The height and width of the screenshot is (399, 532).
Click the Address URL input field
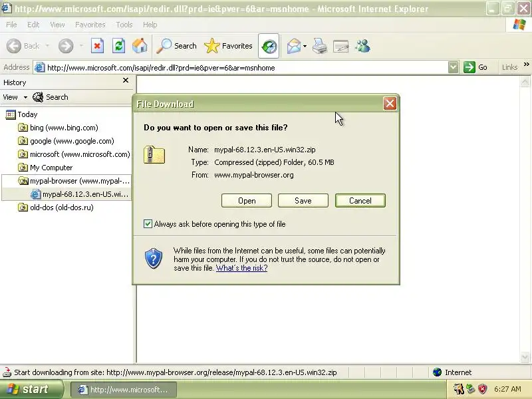coord(247,68)
